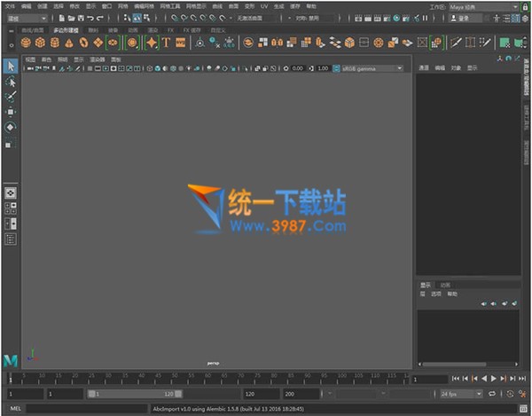This screenshot has height=416, width=532.
Task: Toggle the viewport color management icon
Action: pyautogui.click(x=336, y=68)
